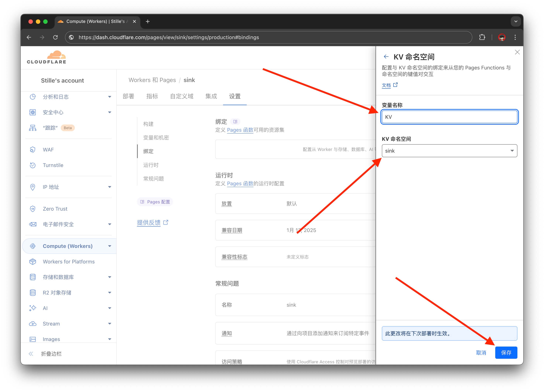Open the 常规问题 settings section

pyautogui.click(x=153, y=179)
